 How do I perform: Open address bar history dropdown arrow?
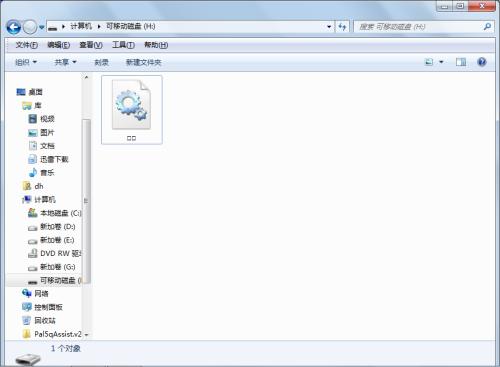pyautogui.click(x=329, y=27)
